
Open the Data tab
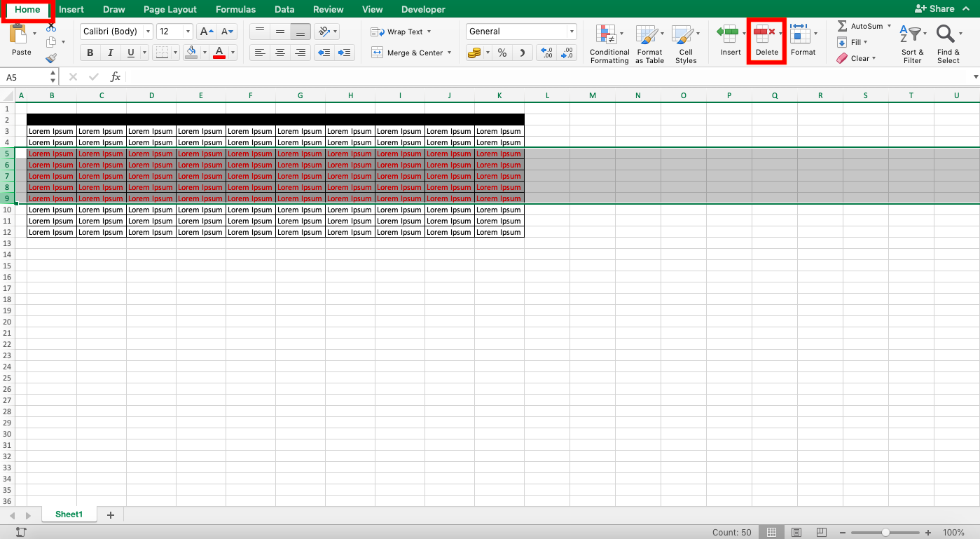284,9
